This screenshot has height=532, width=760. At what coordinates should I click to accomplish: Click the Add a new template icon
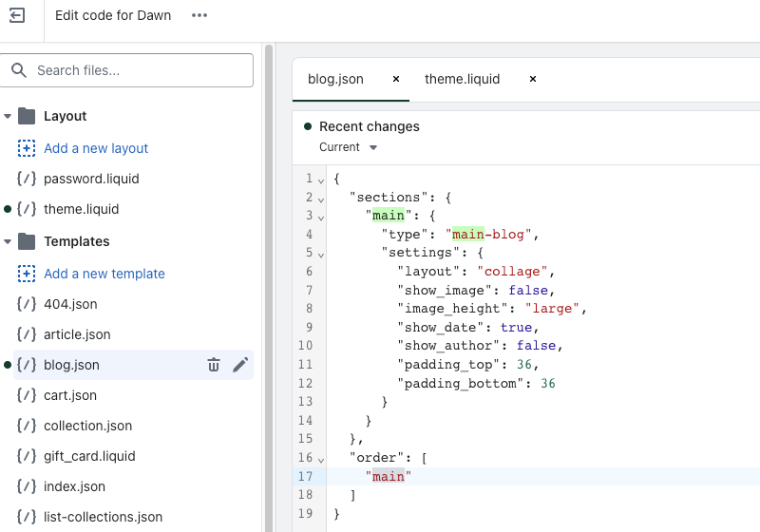pos(27,274)
